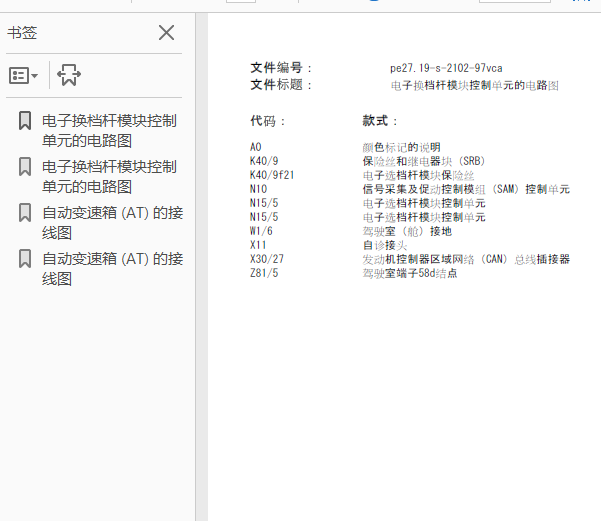This screenshot has height=521, width=601.
Task: Click the bookmark icon of the first entry
Action: coord(25,121)
